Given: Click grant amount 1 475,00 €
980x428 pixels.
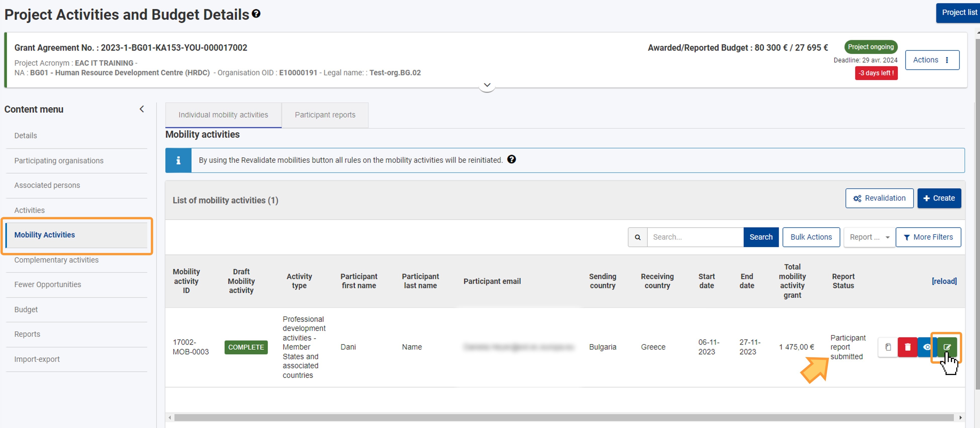Looking at the screenshot, I should 796,347.
